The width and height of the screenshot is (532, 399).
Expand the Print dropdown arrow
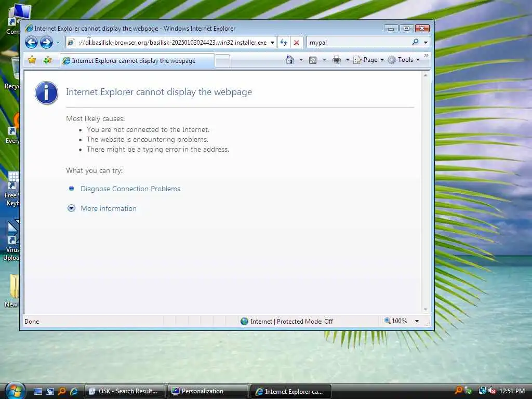point(348,60)
